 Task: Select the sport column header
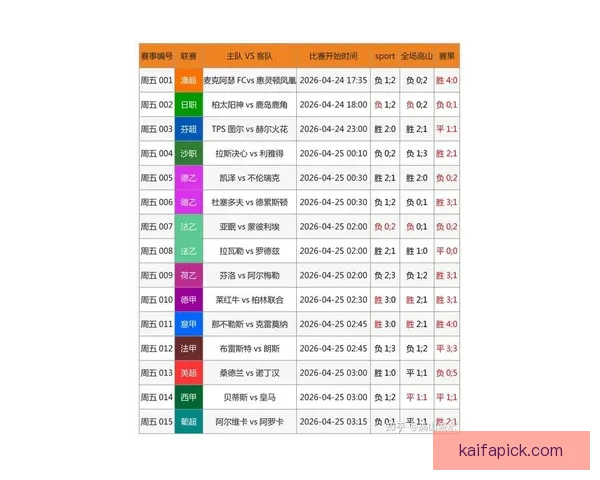point(385,56)
